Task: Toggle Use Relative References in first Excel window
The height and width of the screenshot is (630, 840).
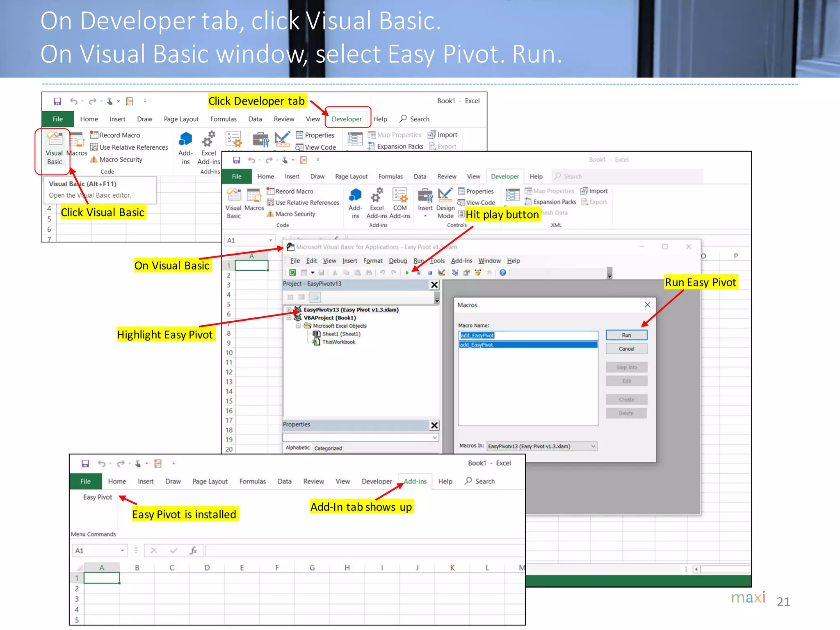Action: click(x=129, y=147)
